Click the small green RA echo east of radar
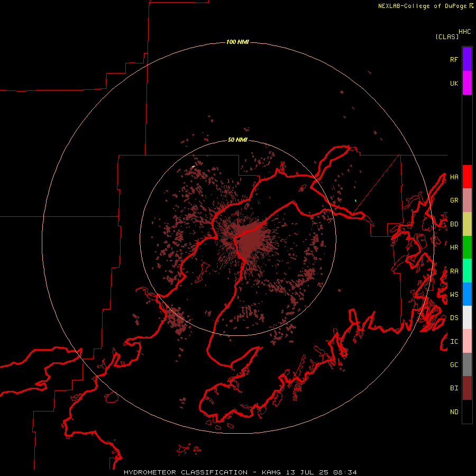 coord(355,200)
